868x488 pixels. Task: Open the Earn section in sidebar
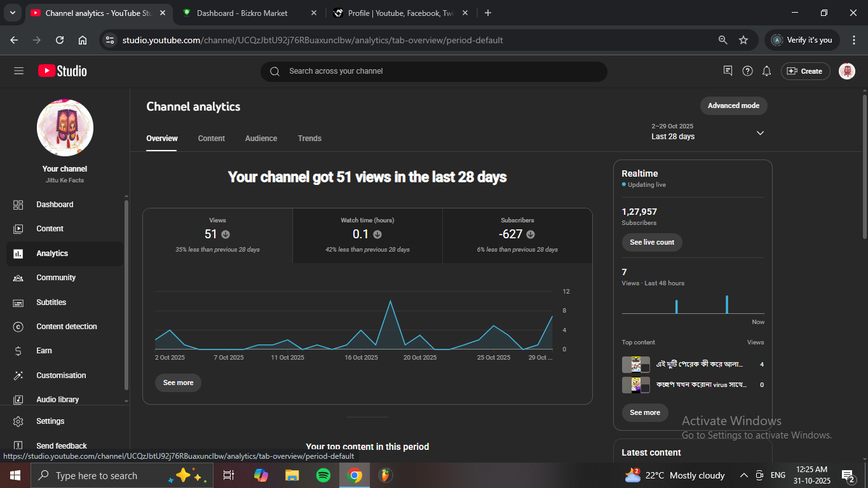pyautogui.click(x=44, y=351)
